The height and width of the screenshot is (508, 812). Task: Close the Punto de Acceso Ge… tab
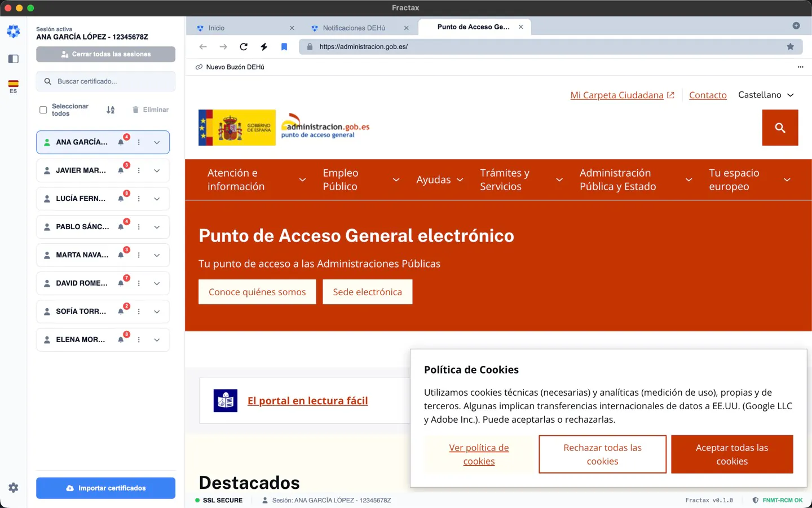[x=521, y=27]
